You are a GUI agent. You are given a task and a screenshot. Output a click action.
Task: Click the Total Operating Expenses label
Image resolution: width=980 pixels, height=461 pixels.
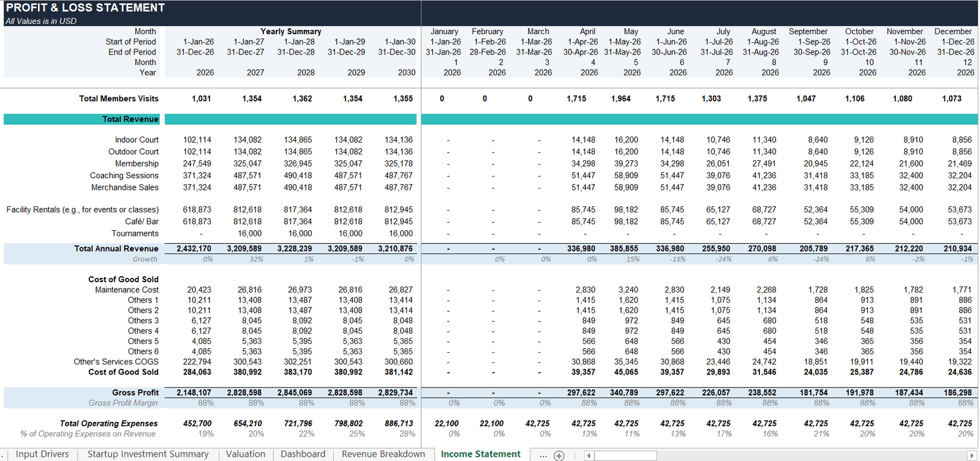tap(109, 424)
